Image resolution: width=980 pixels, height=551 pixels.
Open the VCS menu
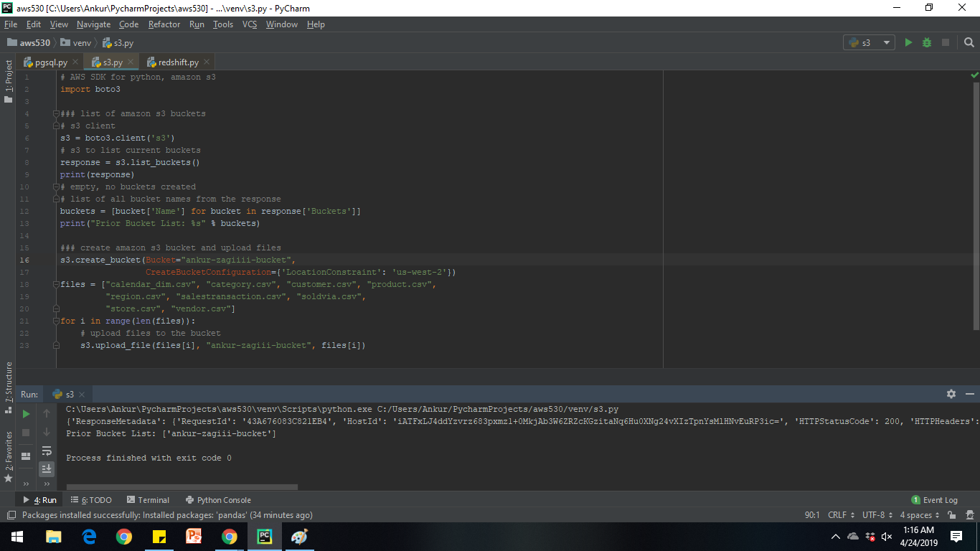coord(250,24)
